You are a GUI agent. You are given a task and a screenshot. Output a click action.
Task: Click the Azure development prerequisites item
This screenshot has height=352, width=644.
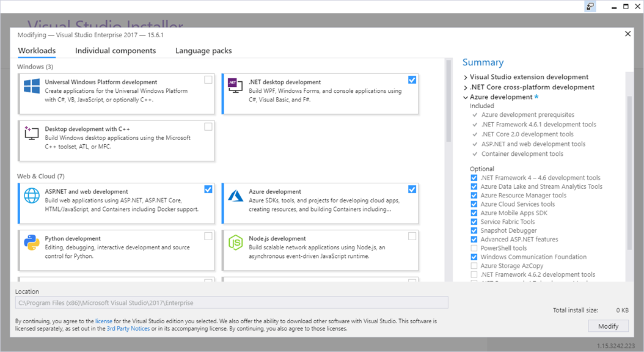click(x=528, y=115)
